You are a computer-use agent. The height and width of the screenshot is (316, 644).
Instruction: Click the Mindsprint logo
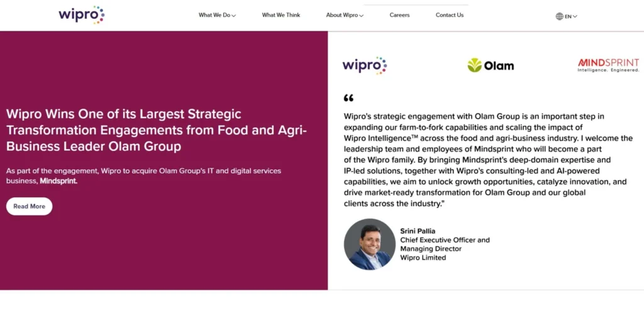pos(608,65)
